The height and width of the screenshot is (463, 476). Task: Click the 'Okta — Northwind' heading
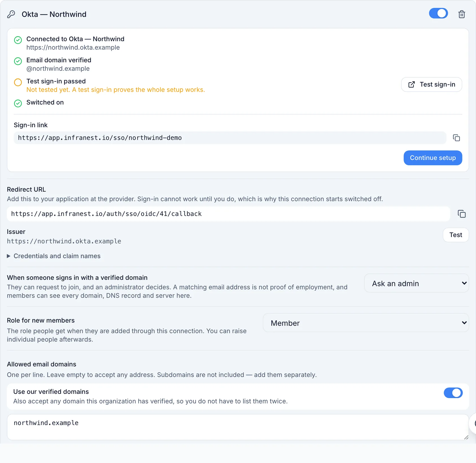54,14
